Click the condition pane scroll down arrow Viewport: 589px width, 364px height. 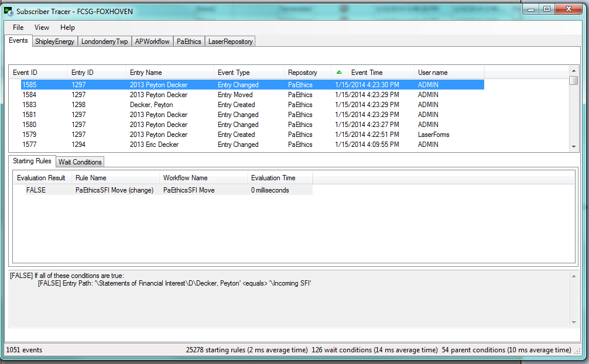pyautogui.click(x=574, y=322)
